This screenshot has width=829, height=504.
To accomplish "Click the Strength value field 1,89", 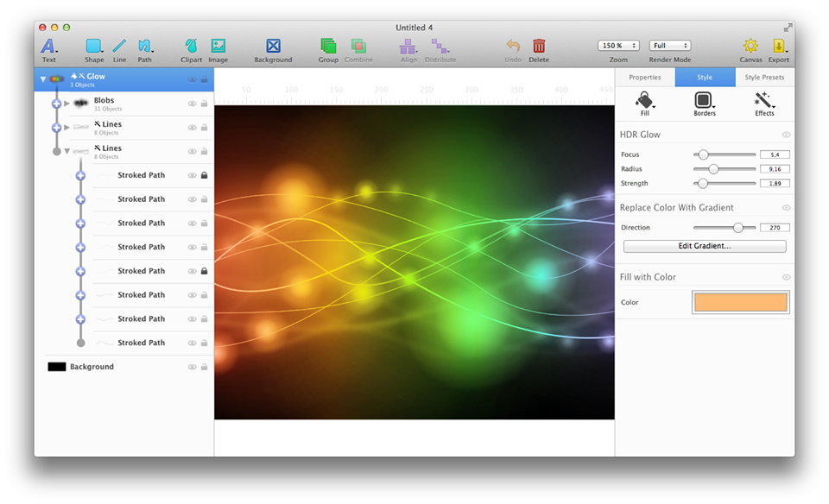I will [x=775, y=183].
